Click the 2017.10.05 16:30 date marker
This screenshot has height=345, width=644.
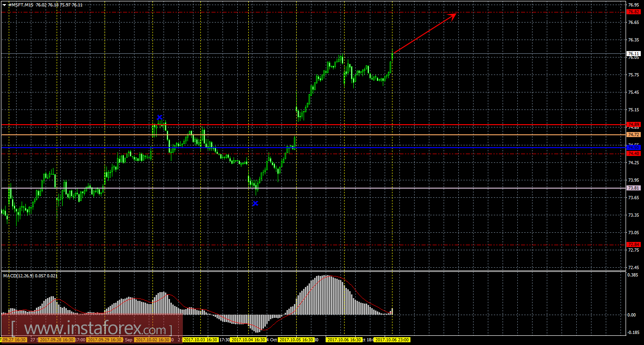[297, 340]
